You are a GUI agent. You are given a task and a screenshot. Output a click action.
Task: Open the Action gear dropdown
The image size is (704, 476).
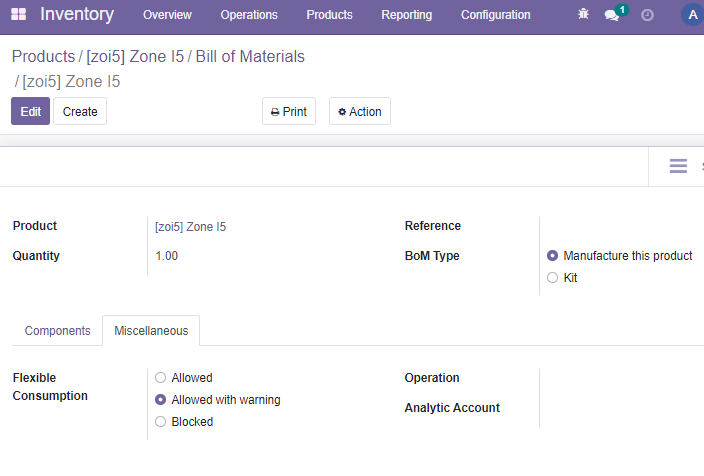click(x=360, y=111)
